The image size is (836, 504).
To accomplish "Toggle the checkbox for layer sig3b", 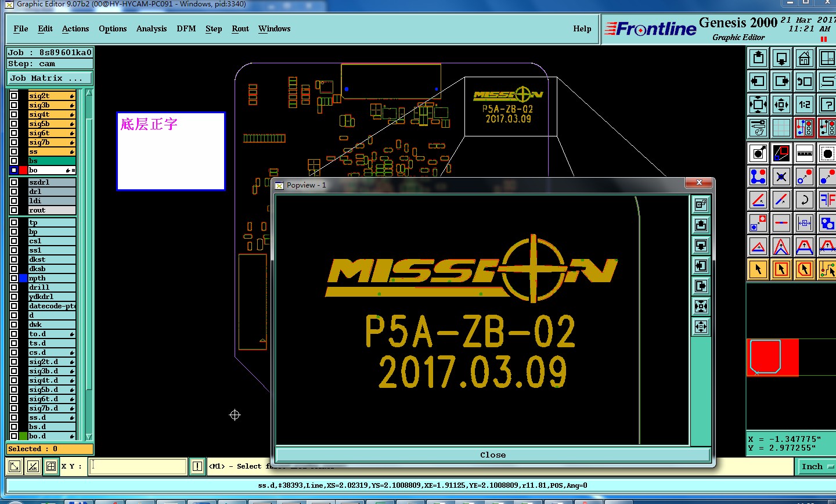I will tap(14, 105).
